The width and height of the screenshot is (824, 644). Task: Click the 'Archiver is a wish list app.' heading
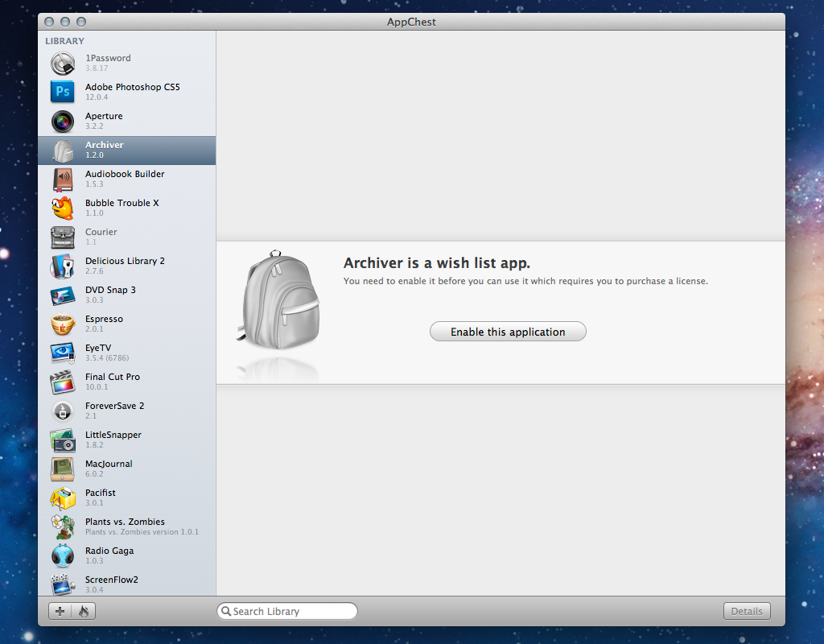pos(437,263)
